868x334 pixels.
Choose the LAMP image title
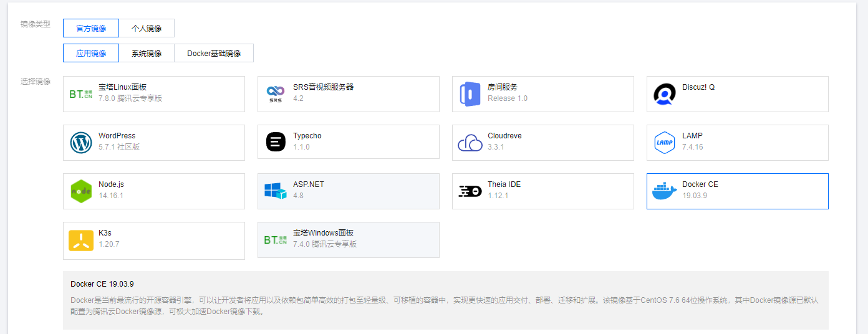point(692,136)
